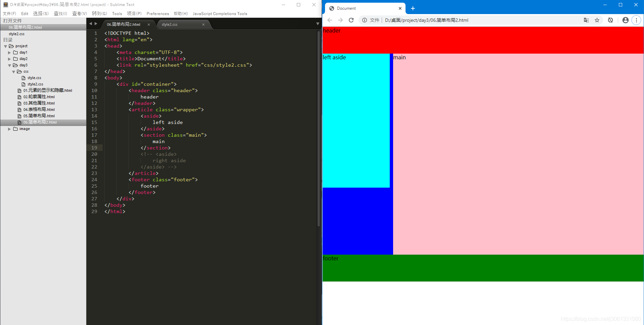Click the day2 folder icon

pyautogui.click(x=15, y=59)
